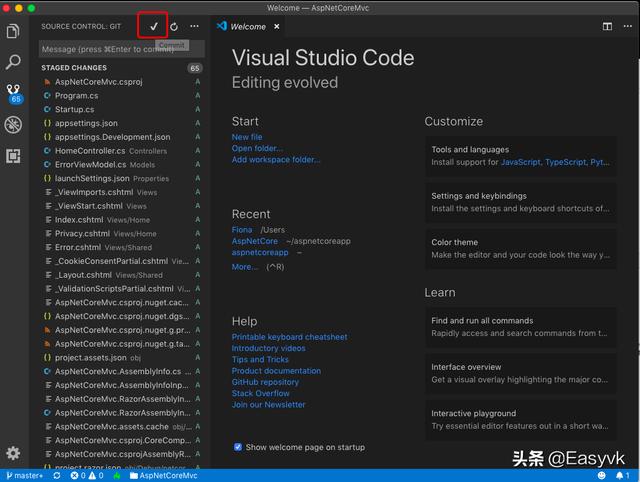The height and width of the screenshot is (482, 640).
Task: Click the feedback smiley in status bar
Action: pos(602,475)
